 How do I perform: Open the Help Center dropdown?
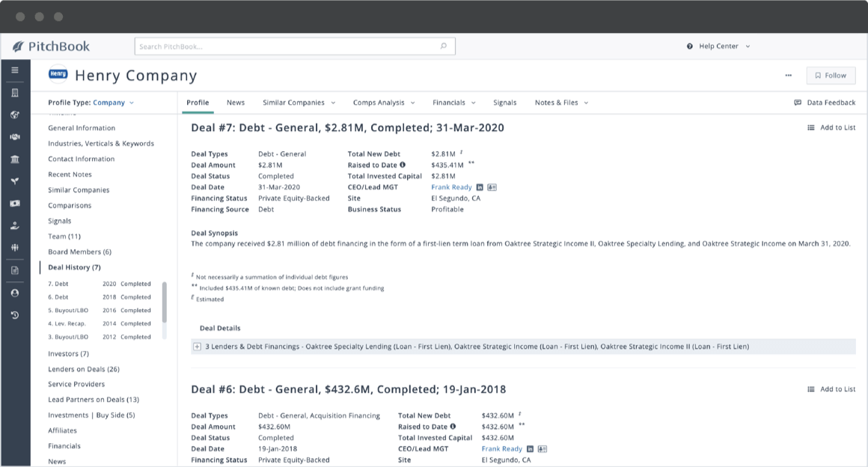(748, 46)
